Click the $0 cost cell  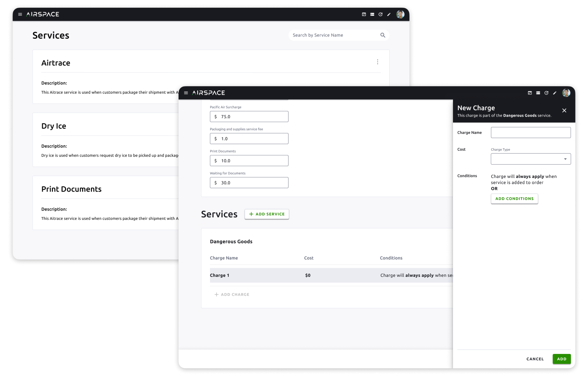click(308, 275)
